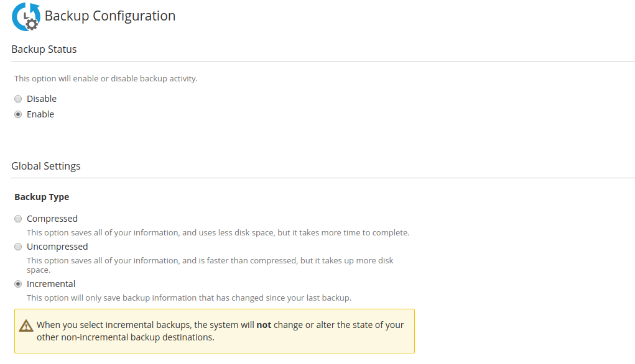Click the Global Settings section heading

click(x=46, y=166)
